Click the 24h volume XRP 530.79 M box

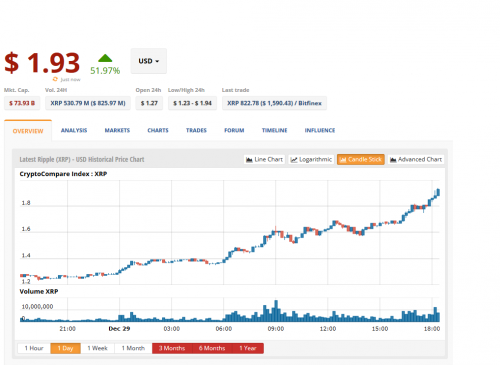(88, 103)
